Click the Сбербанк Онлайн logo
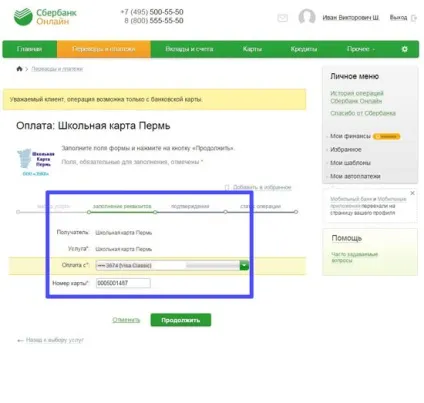Image resolution: width=424 pixels, height=403 pixels. click(45, 17)
